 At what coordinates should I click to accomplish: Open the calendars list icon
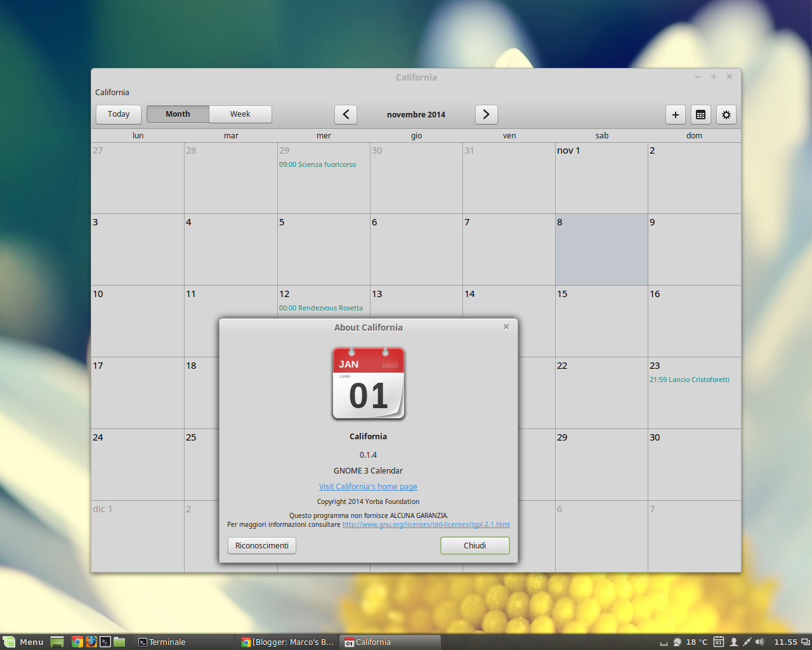[x=701, y=115]
